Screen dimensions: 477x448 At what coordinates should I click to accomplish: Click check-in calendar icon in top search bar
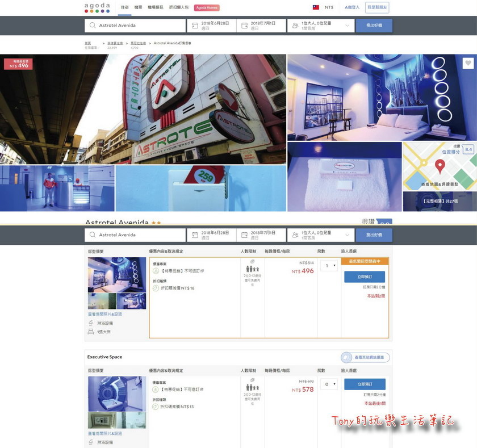click(195, 26)
